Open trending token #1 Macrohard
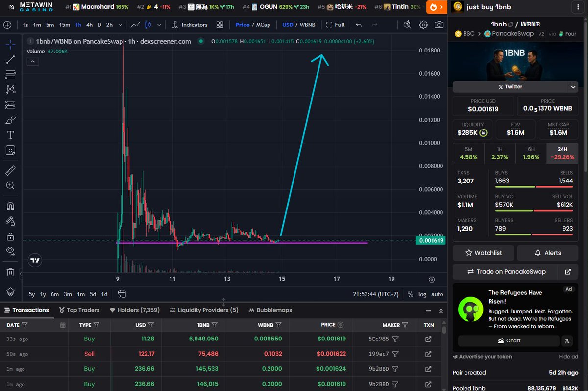Screen dimensions: 588x391 tap(97, 7)
